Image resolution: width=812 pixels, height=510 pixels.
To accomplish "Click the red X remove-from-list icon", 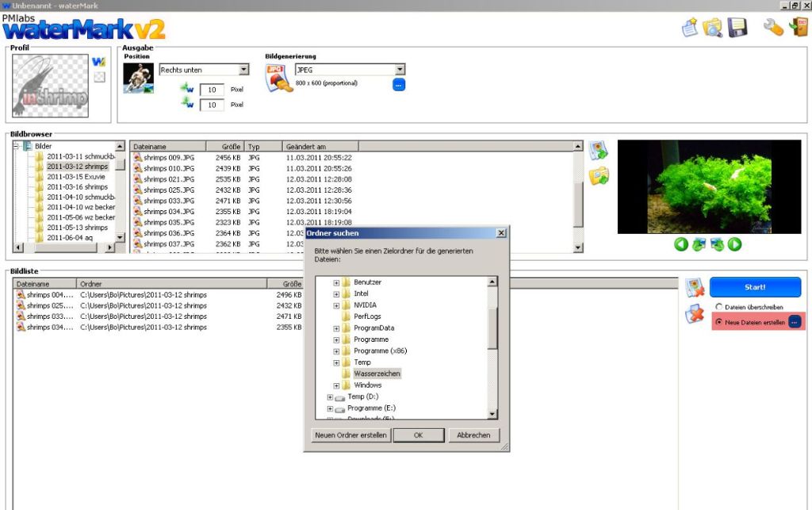I will (x=695, y=315).
